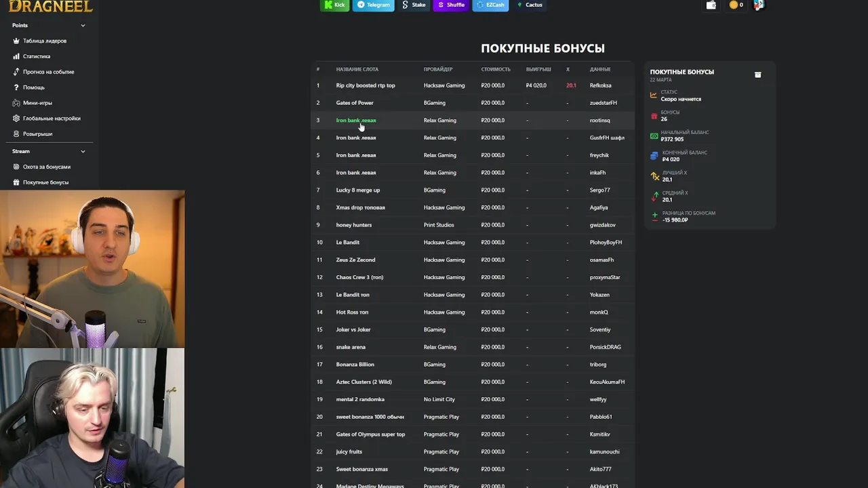Click the Данные column header
The height and width of the screenshot is (488, 868).
tap(600, 69)
